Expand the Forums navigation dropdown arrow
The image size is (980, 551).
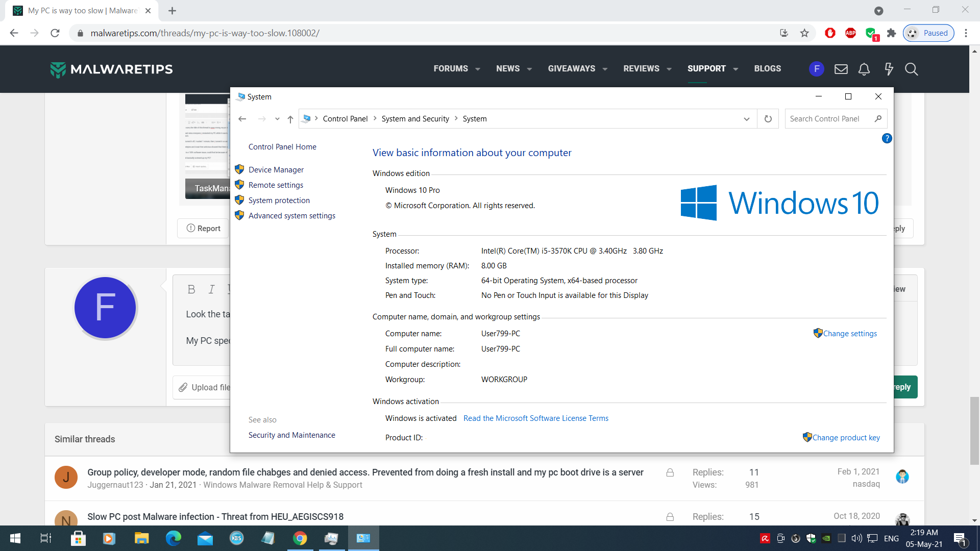pyautogui.click(x=478, y=69)
